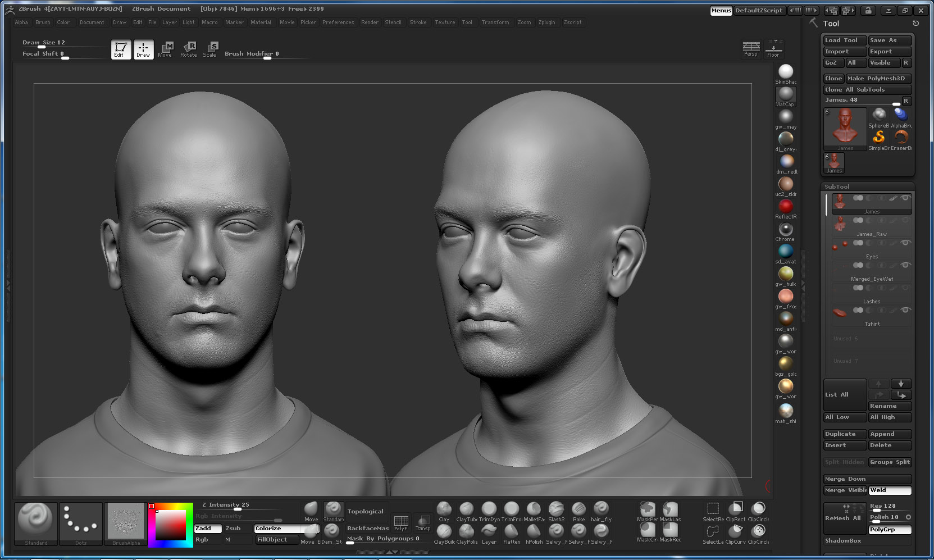Select the Slash2 brush
The width and height of the screenshot is (934, 560).
click(x=557, y=510)
